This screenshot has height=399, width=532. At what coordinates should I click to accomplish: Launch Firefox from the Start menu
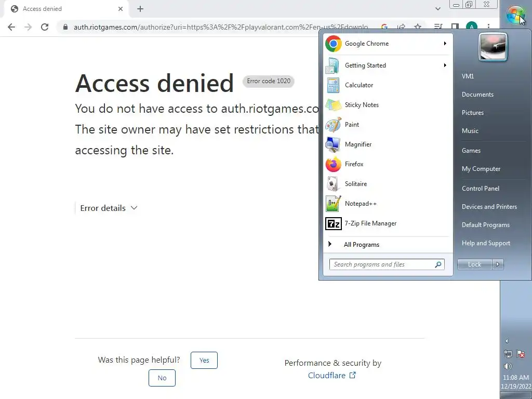point(387,164)
